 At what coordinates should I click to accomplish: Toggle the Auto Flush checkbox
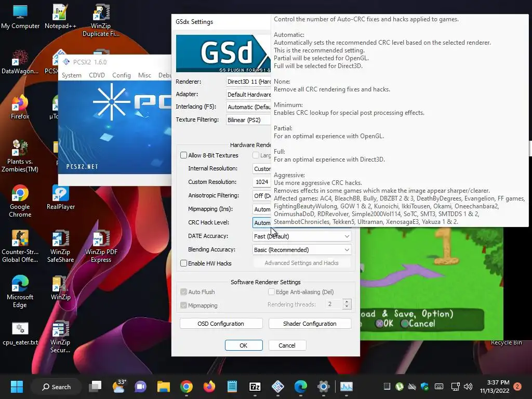[183, 292]
